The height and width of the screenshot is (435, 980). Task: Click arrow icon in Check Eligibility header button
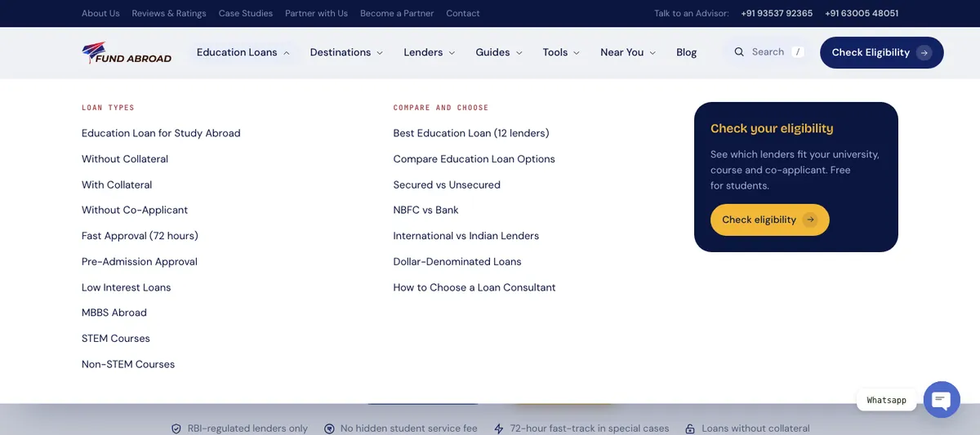click(924, 52)
